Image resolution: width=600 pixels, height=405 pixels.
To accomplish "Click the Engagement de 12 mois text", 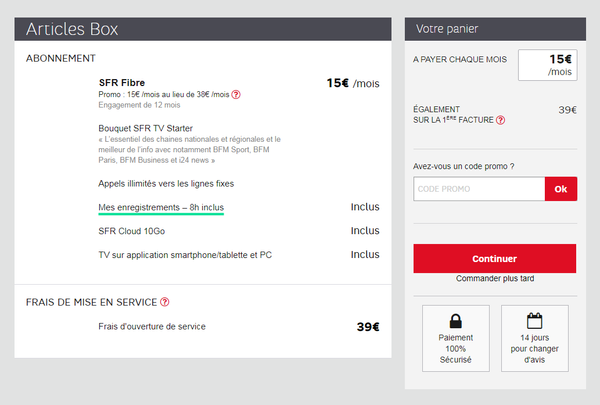I will (139, 105).
